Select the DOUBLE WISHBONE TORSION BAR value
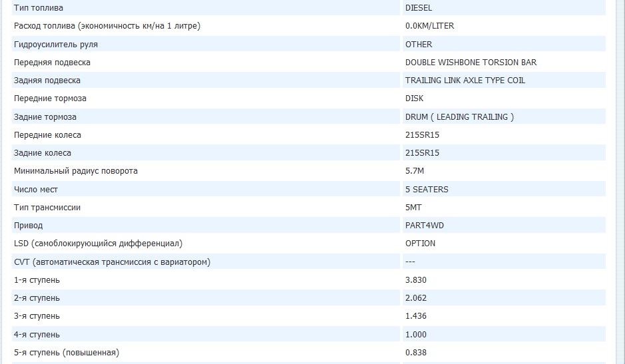Image resolution: width=625 pixels, height=364 pixels. click(471, 63)
